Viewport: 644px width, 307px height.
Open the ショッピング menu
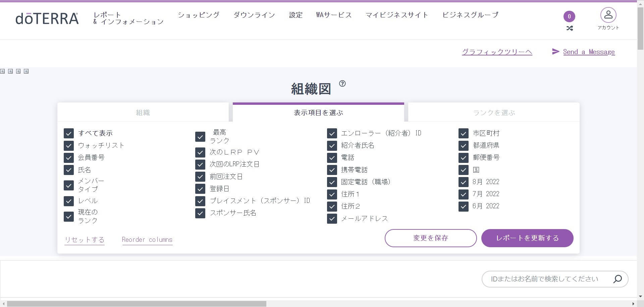coord(199,15)
